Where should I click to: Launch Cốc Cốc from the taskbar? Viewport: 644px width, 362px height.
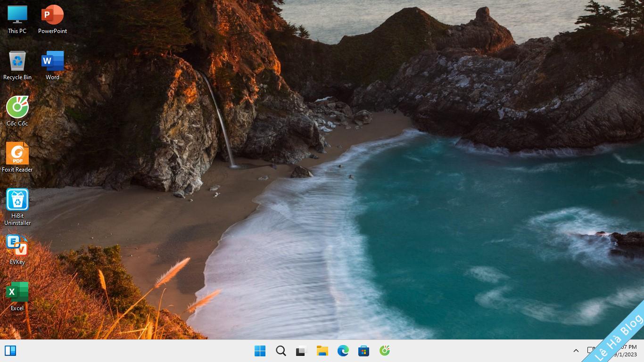pos(384,351)
